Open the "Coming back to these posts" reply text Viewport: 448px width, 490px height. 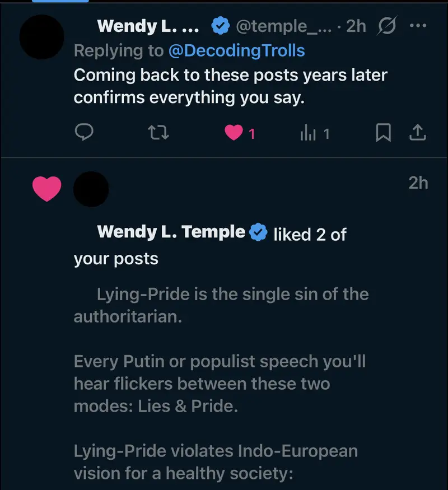(230, 86)
